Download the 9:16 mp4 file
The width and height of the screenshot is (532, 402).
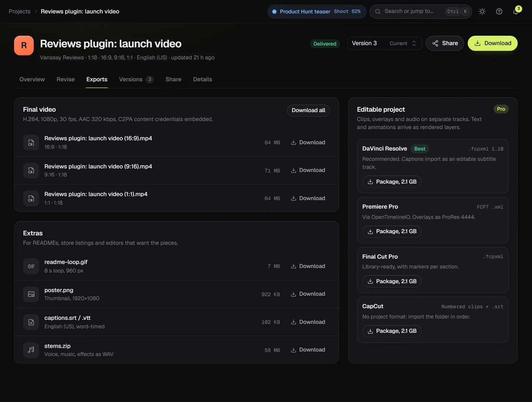click(308, 170)
